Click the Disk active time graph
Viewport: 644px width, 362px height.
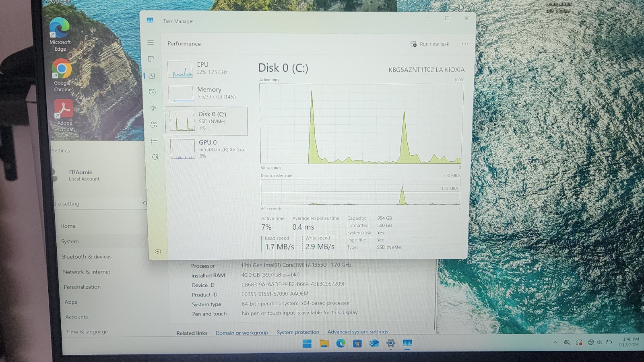pos(361,124)
